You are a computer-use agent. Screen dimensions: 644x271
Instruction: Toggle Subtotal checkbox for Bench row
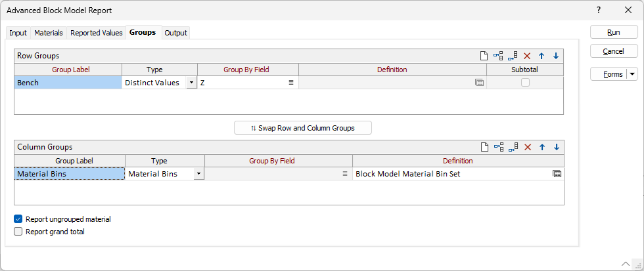[525, 83]
